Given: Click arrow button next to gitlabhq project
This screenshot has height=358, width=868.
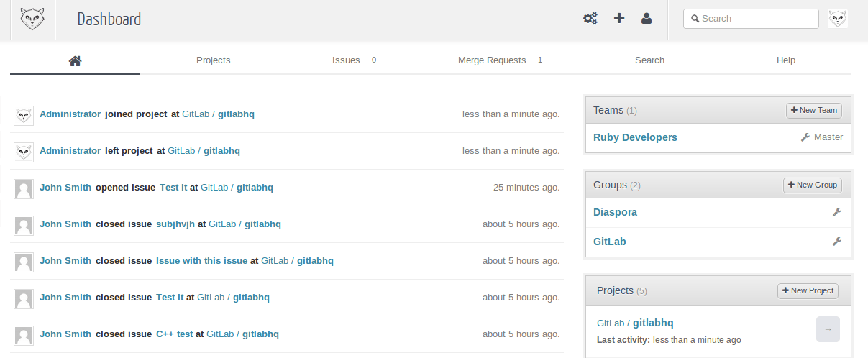Looking at the screenshot, I should point(828,329).
